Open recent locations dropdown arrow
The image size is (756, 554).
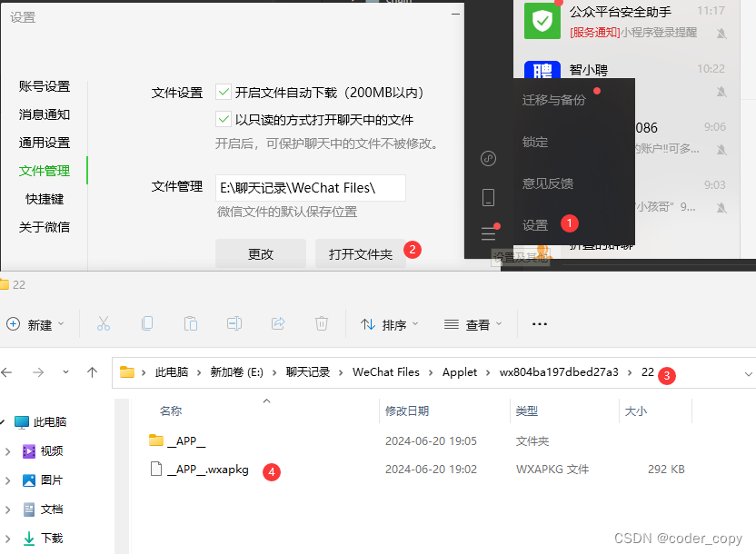click(66, 371)
